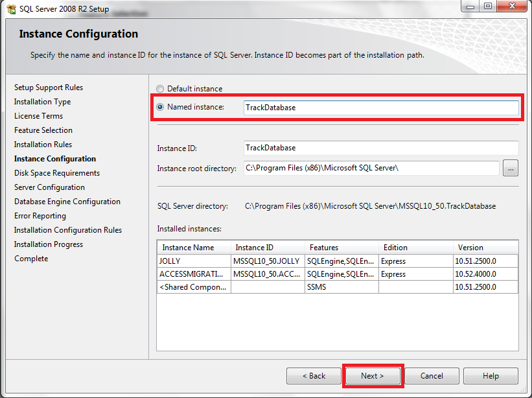Click the Feature Selection step
Screen dimensions: 532x398
pyautogui.click(x=43, y=130)
